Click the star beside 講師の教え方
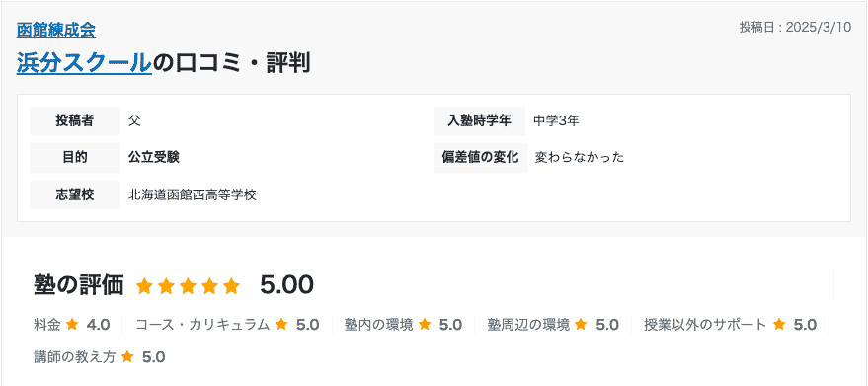Viewport: 868px width, 386px height. click(x=127, y=357)
